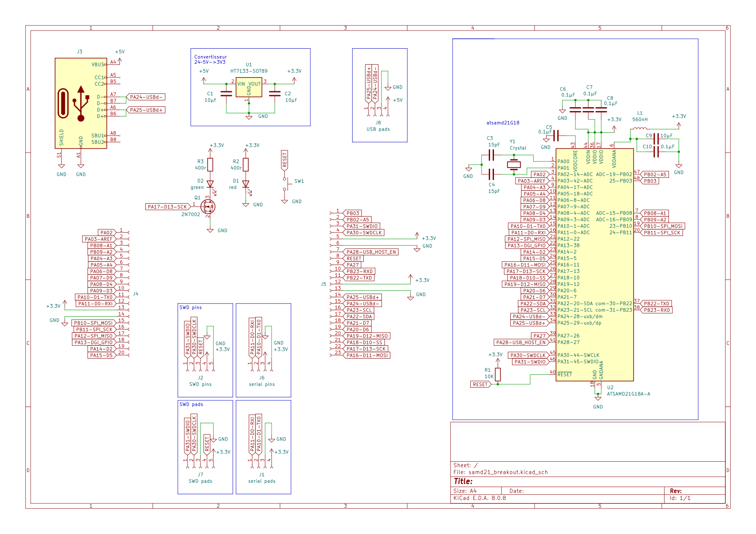Select the ATSAMD21G18A-A chip U2 body
This screenshot has height=534, width=756.
pyautogui.click(x=595, y=265)
